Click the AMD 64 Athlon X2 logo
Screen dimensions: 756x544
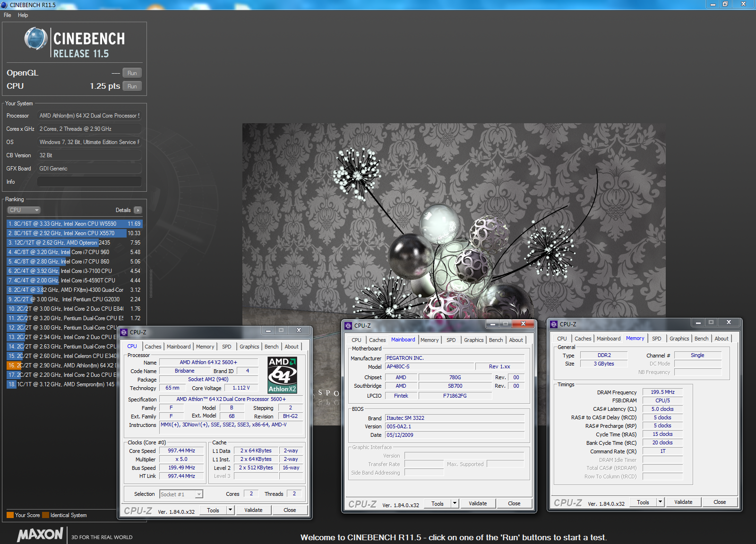pyautogui.click(x=282, y=375)
